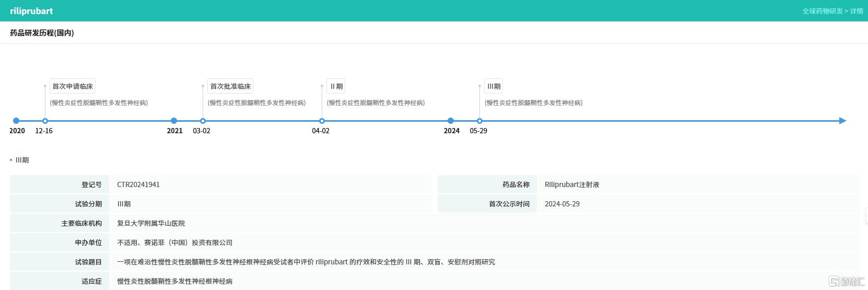The image size is (868, 290).
Task: Click the drug name Riliprubart注射液
Action: pos(572,184)
